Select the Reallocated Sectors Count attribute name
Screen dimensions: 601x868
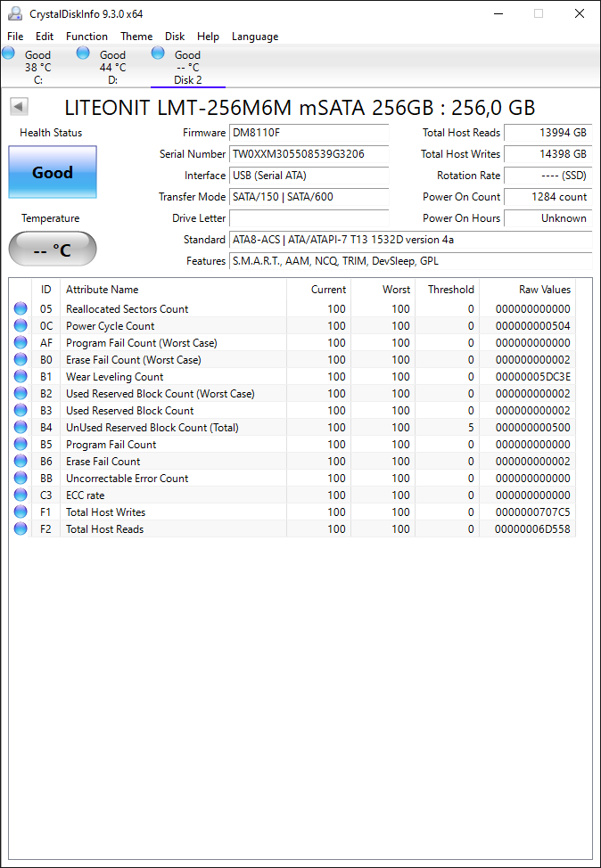(x=127, y=309)
